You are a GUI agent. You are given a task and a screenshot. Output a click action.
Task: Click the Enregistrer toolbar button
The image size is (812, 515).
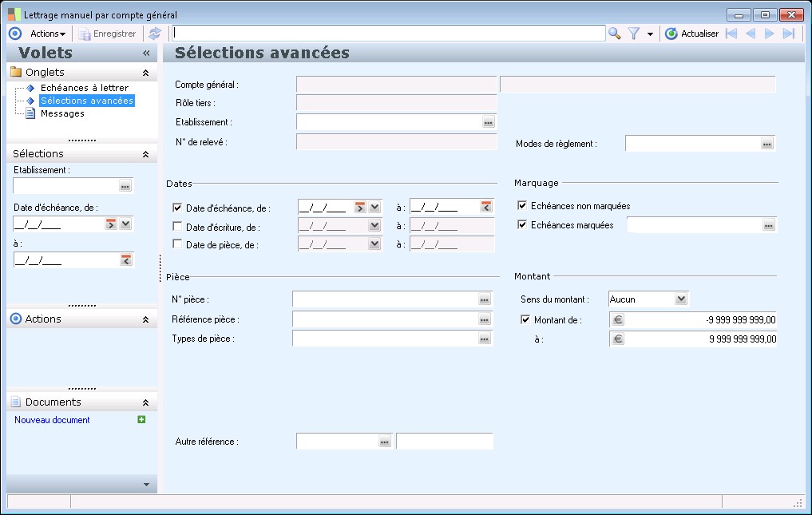tap(107, 34)
